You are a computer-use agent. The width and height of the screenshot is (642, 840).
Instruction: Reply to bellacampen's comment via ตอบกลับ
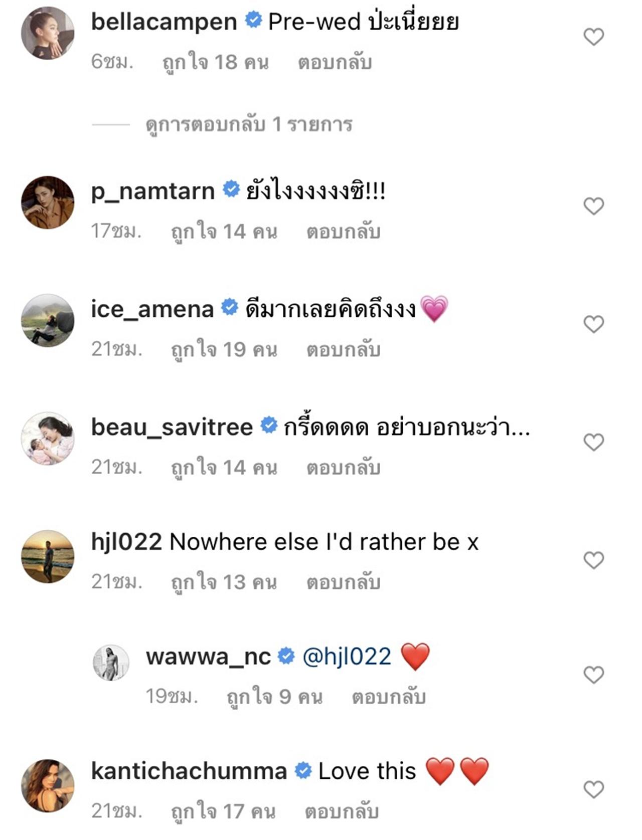(x=335, y=63)
